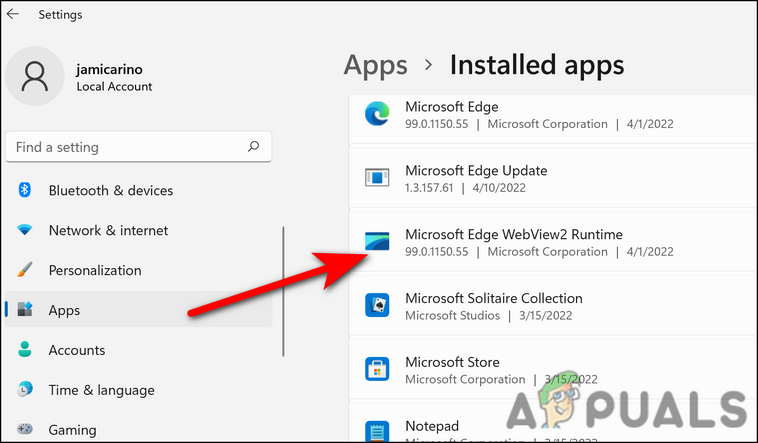
Task: Click the search magnifier icon
Action: pyautogui.click(x=253, y=146)
